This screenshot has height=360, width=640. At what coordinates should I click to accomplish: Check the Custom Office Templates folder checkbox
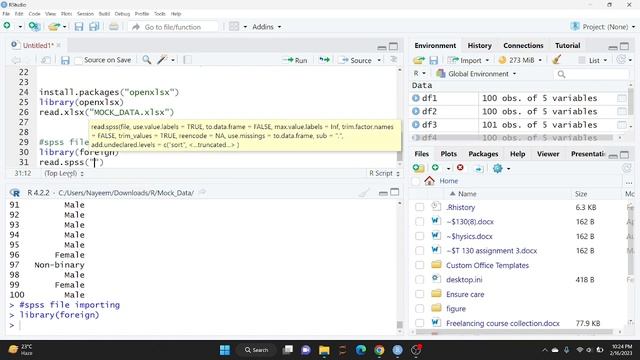coord(419,265)
